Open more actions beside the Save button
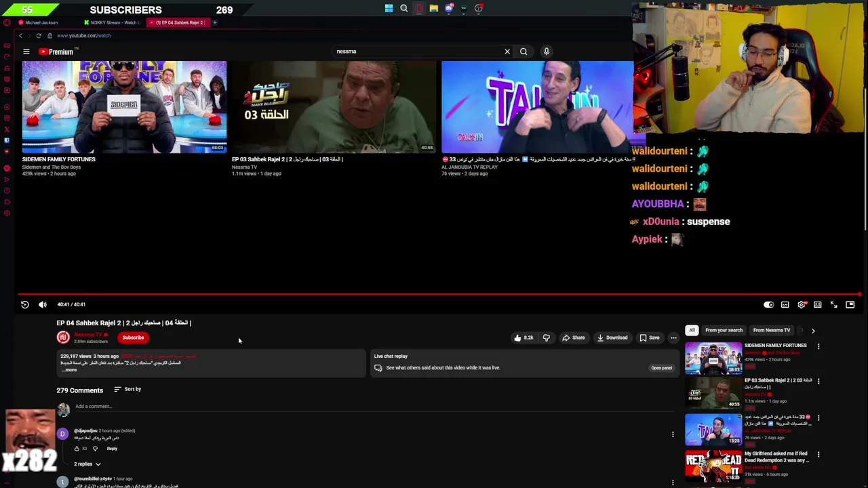The height and width of the screenshot is (488, 868). [x=673, y=338]
